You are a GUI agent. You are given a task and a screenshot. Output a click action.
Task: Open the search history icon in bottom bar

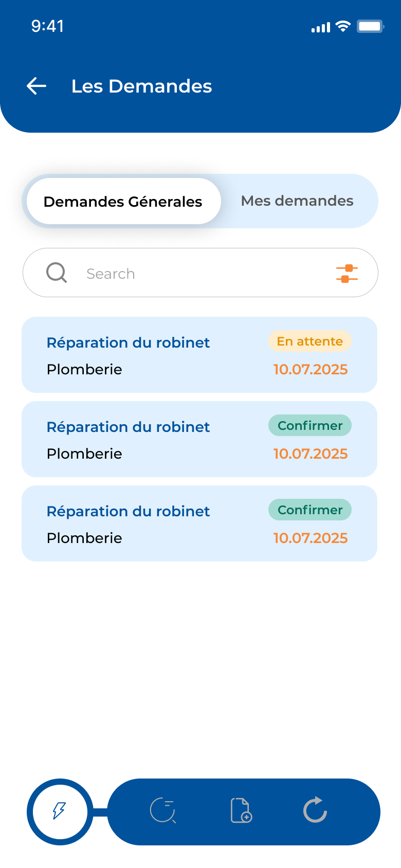[x=163, y=811]
